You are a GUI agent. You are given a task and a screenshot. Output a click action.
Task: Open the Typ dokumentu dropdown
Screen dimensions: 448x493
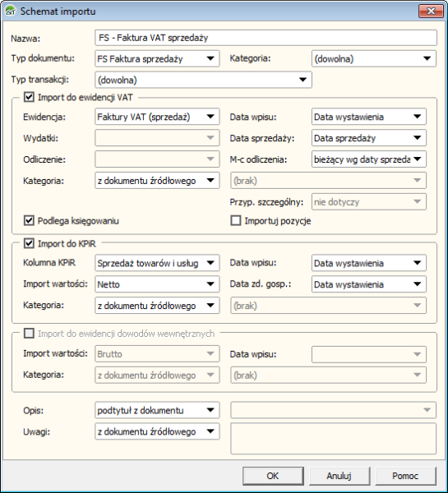pos(157,59)
